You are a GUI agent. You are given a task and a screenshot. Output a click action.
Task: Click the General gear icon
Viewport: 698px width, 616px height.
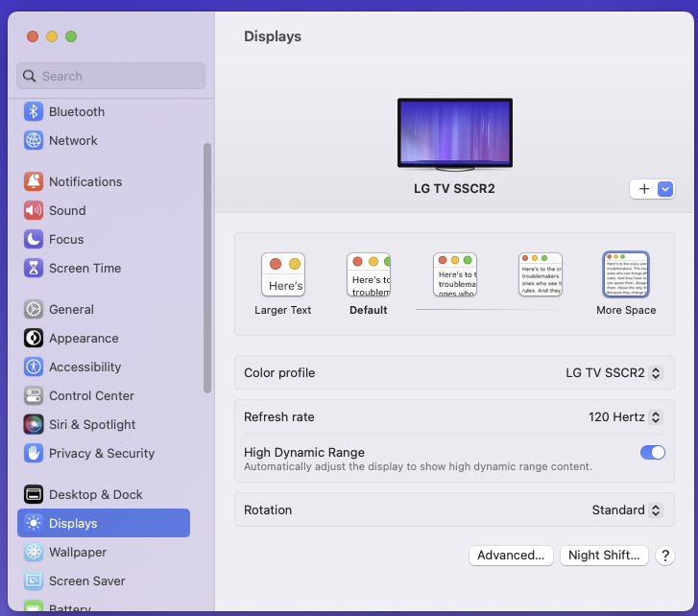pos(34,309)
